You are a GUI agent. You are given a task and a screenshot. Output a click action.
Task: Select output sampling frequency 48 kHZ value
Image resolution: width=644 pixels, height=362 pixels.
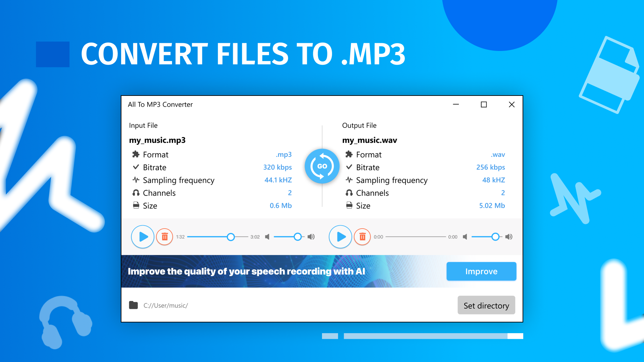493,180
